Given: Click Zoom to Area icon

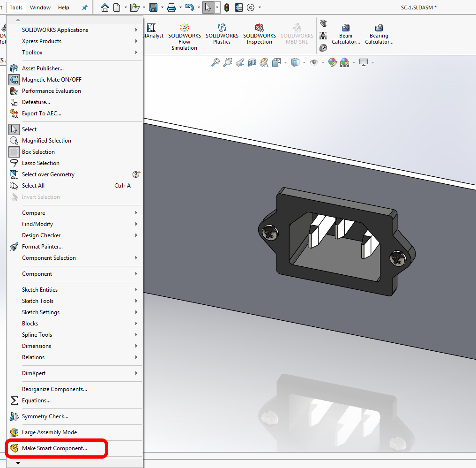Looking at the screenshot, I should coord(227,62).
